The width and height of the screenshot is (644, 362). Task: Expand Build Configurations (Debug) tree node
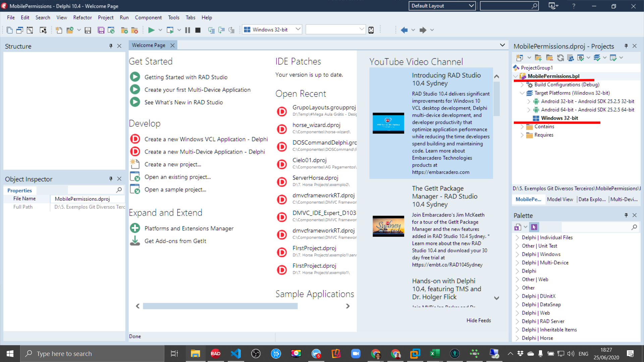point(522,85)
